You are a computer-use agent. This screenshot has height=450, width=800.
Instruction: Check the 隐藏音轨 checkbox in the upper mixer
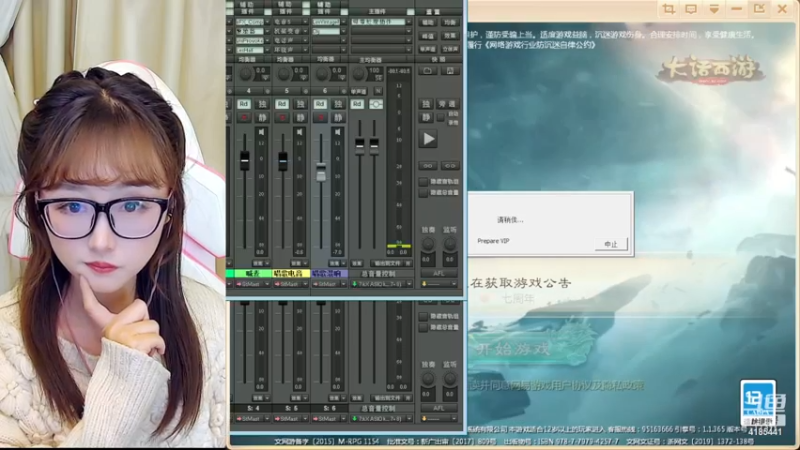[423, 182]
